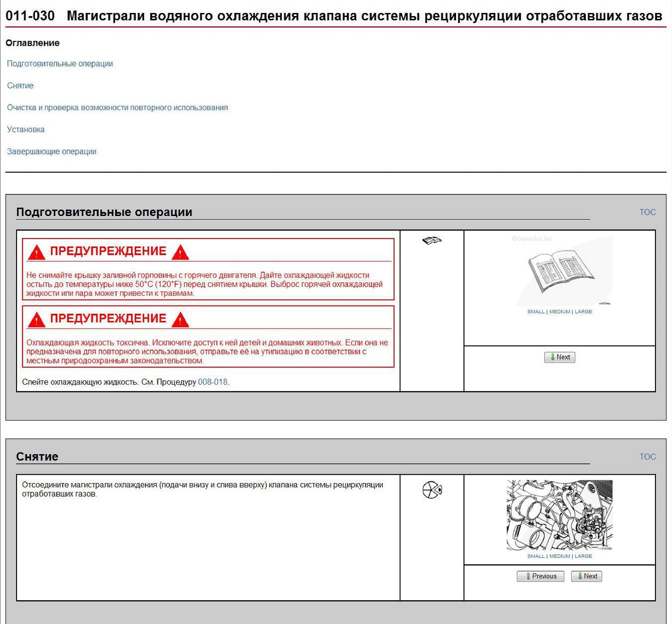Image resolution: width=672 pixels, height=624 pixels.
Task: Jump to Снятие section from contents
Action: (x=20, y=86)
